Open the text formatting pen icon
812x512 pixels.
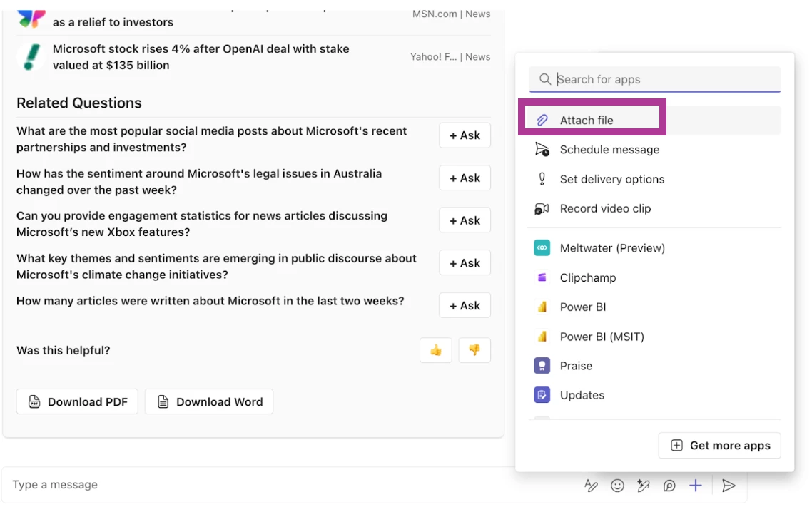click(591, 485)
